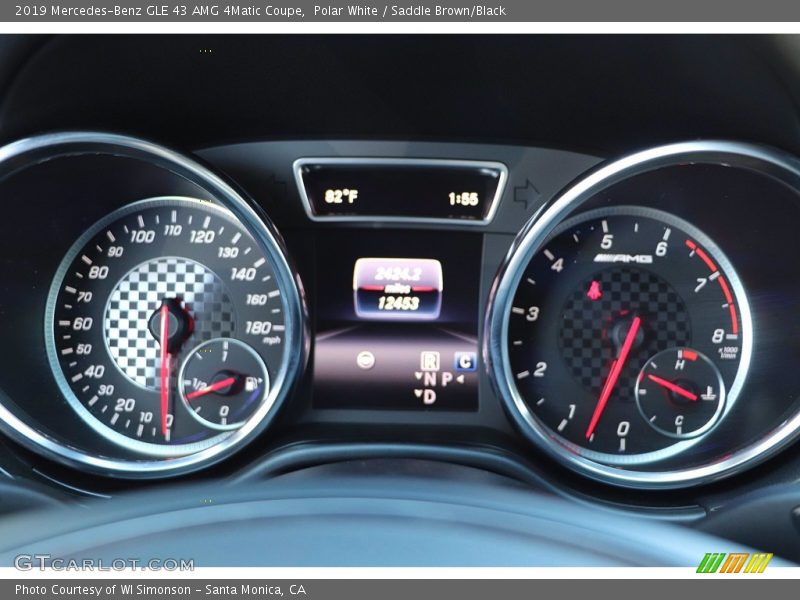Expand the downward chevron beside D
800x600 pixels.
[x=417, y=393]
